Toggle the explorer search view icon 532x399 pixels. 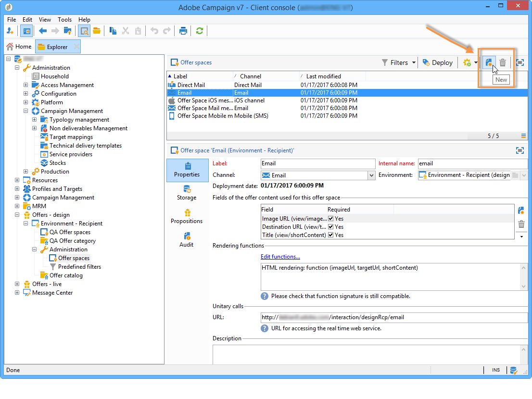point(84,31)
